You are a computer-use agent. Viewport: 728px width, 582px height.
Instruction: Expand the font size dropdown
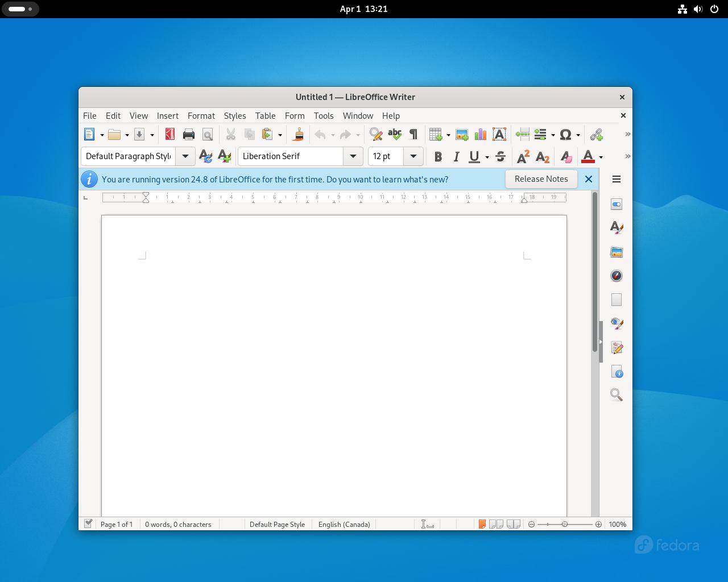click(x=413, y=156)
